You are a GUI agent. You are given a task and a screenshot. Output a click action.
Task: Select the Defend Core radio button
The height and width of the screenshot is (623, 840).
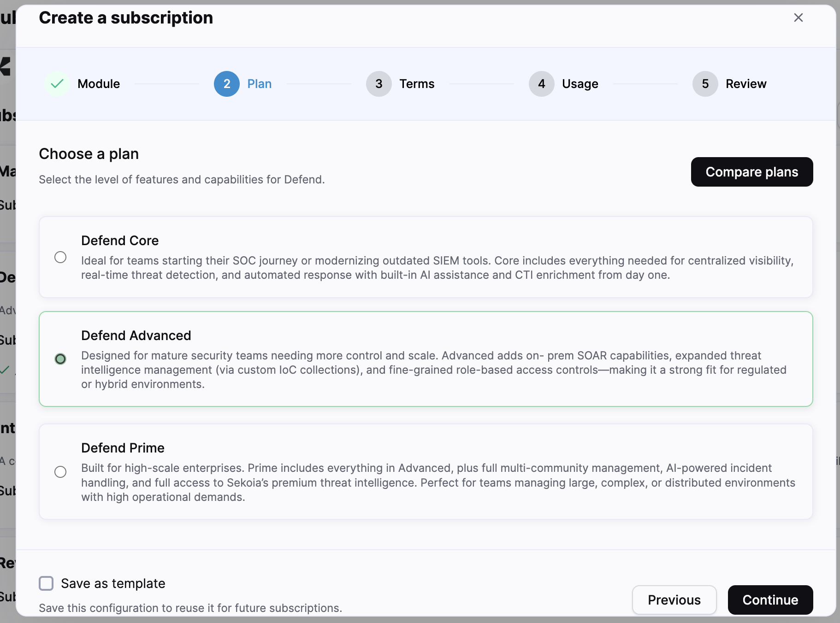(60, 257)
